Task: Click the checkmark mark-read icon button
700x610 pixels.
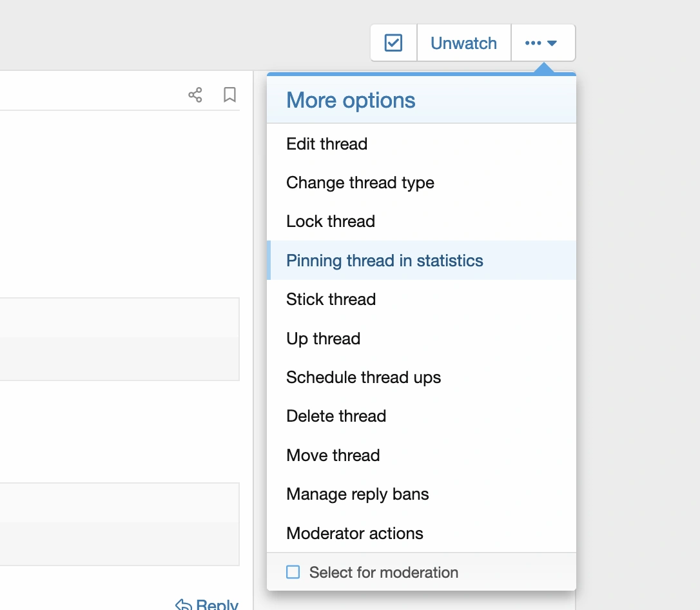Action: (393, 43)
